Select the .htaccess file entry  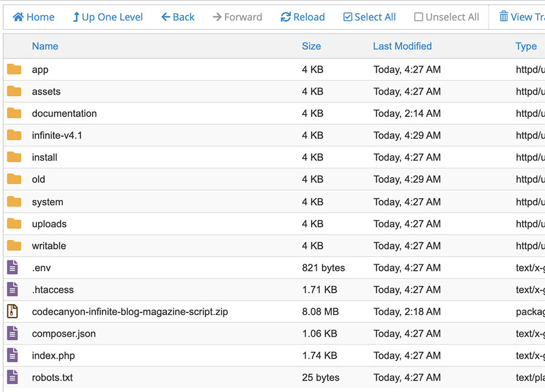(x=53, y=290)
